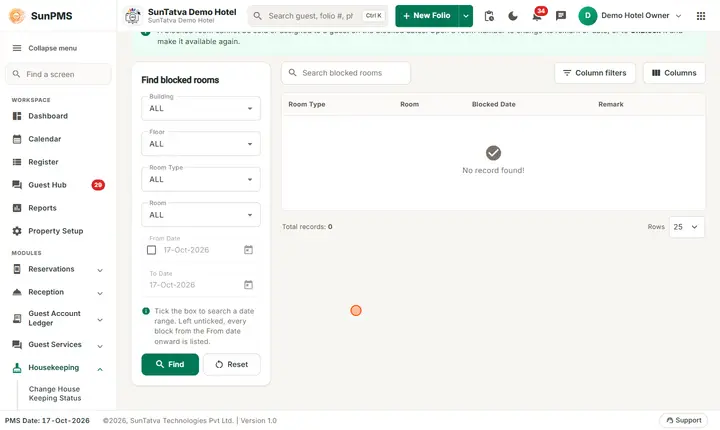Click the SunTatva Demo Hotel logo
Image resolution: width=720 pixels, height=430 pixels.
(x=133, y=16)
